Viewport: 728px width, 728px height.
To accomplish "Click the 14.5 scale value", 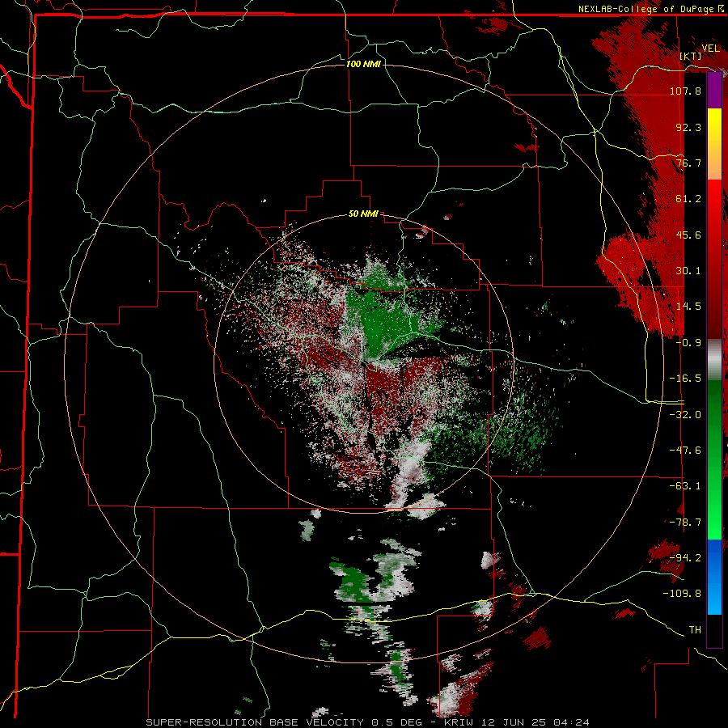I will tap(688, 307).
